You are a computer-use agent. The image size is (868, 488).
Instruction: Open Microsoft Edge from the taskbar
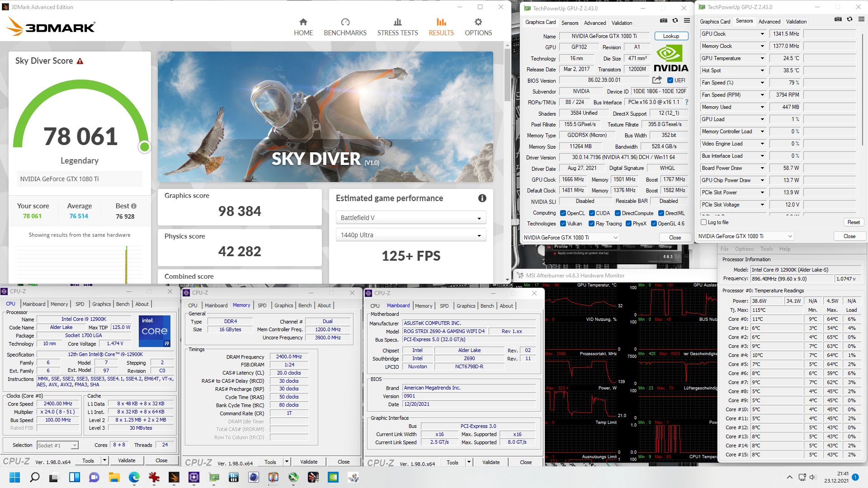pyautogui.click(x=134, y=477)
